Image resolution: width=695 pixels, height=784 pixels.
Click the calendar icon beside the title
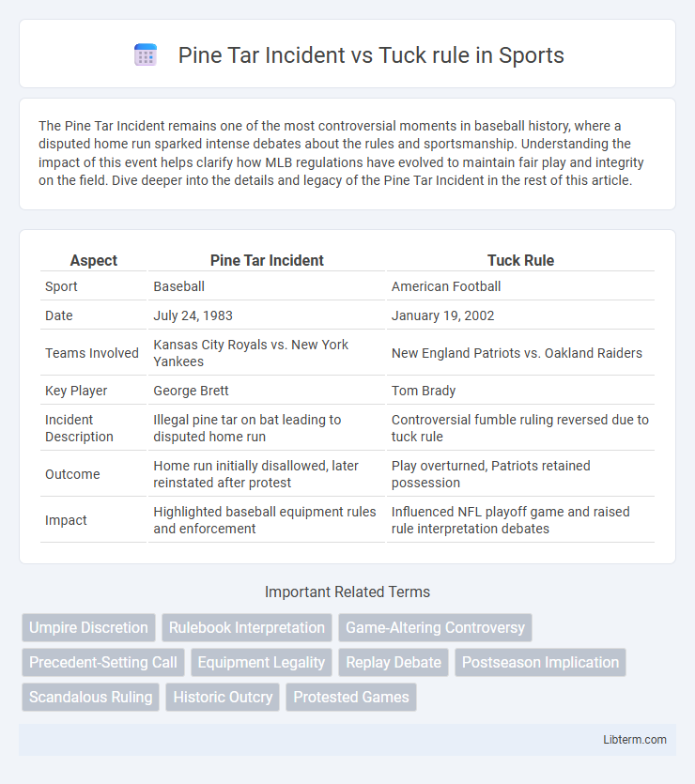[146, 55]
